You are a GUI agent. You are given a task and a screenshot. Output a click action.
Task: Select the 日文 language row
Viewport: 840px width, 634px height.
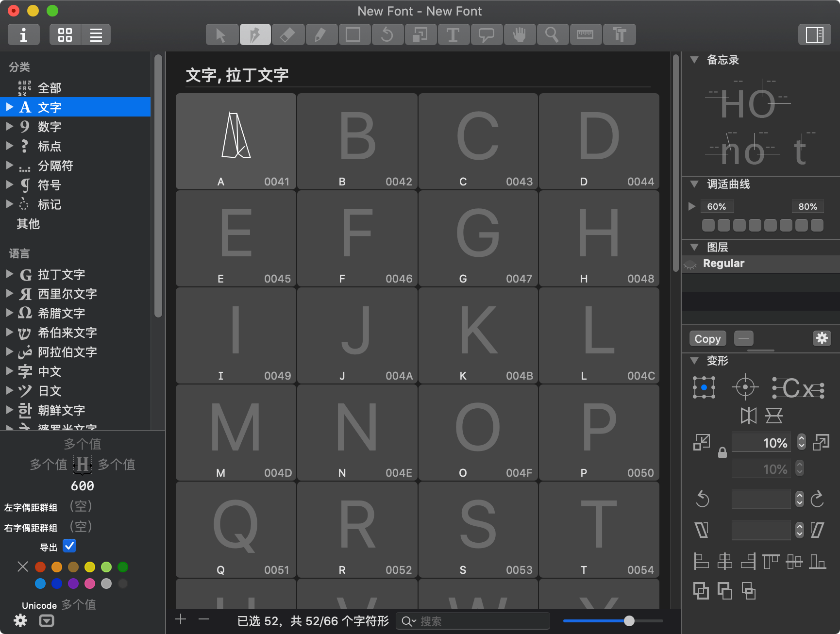click(75, 391)
